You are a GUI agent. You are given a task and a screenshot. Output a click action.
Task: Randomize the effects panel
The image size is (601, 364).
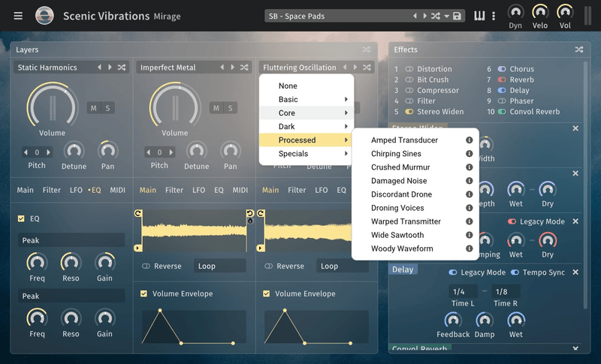click(579, 50)
